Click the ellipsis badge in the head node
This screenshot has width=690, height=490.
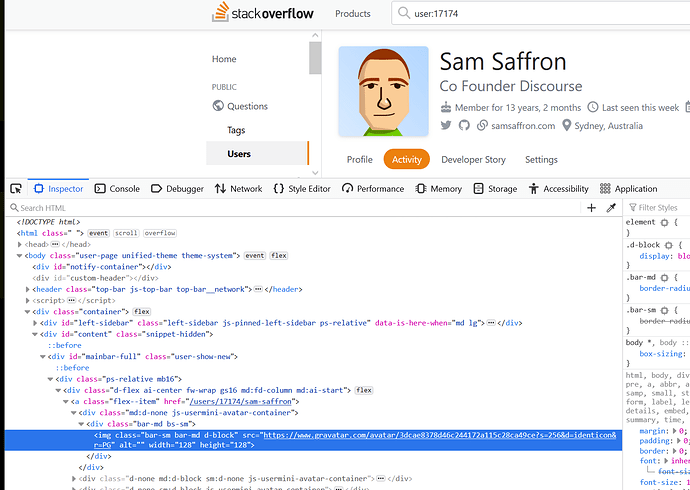[x=55, y=244]
